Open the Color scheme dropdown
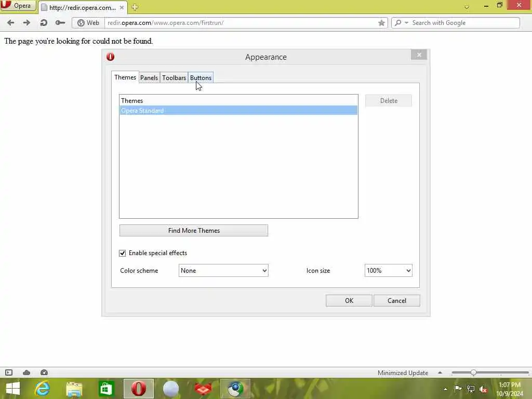The height and width of the screenshot is (399, 532). 223,270
